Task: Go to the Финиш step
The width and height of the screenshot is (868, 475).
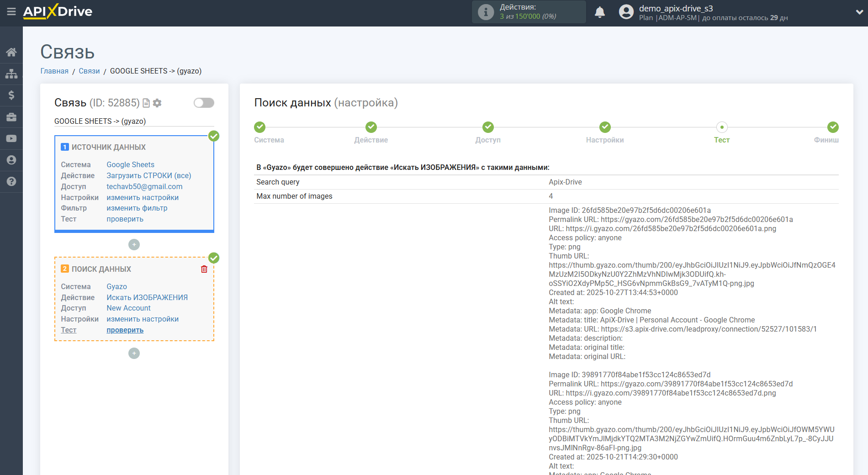Action: pos(832,127)
